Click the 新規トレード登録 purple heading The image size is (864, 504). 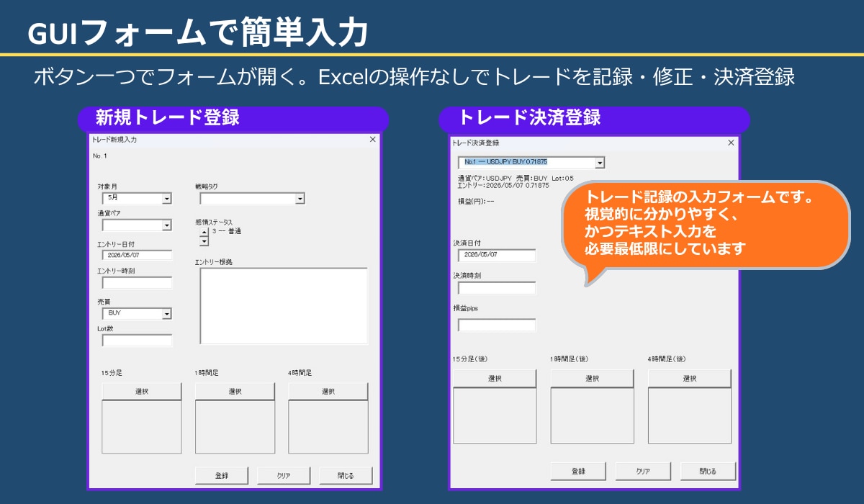[x=168, y=117]
